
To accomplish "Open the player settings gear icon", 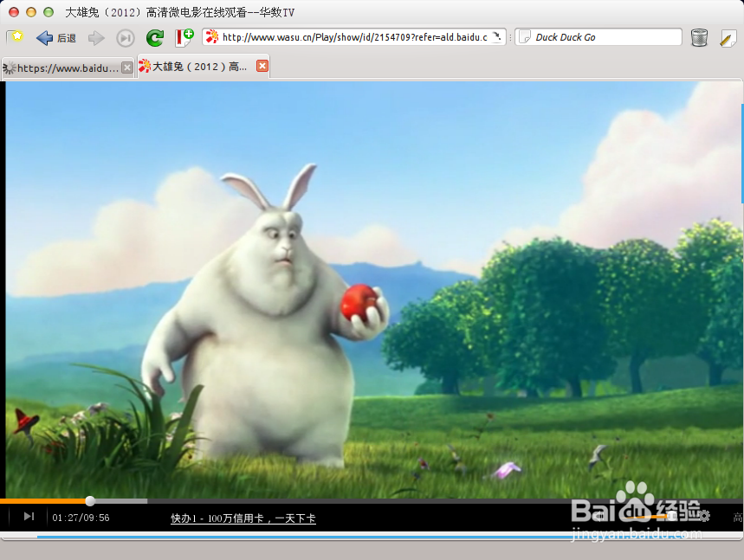I will (x=705, y=516).
